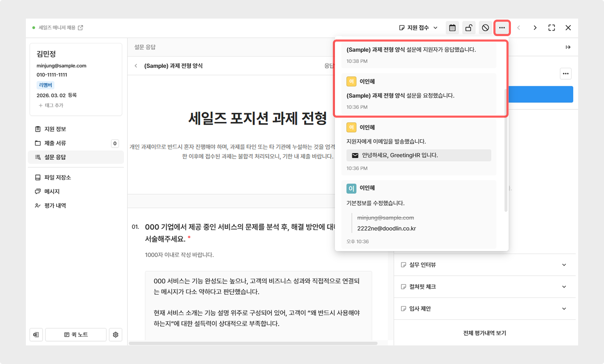Expand the 실무 인터뷰 evaluation section

click(485, 265)
